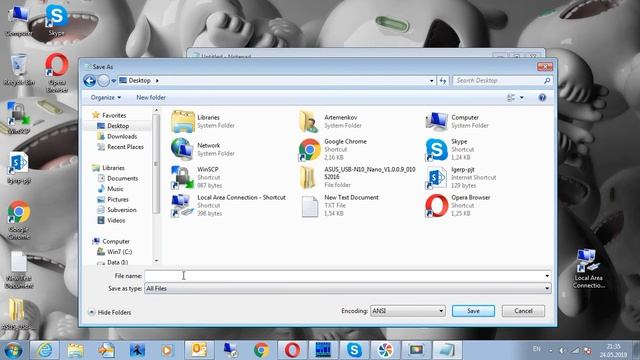The image size is (640, 360).
Task: Click in the File name input field
Action: point(344,276)
